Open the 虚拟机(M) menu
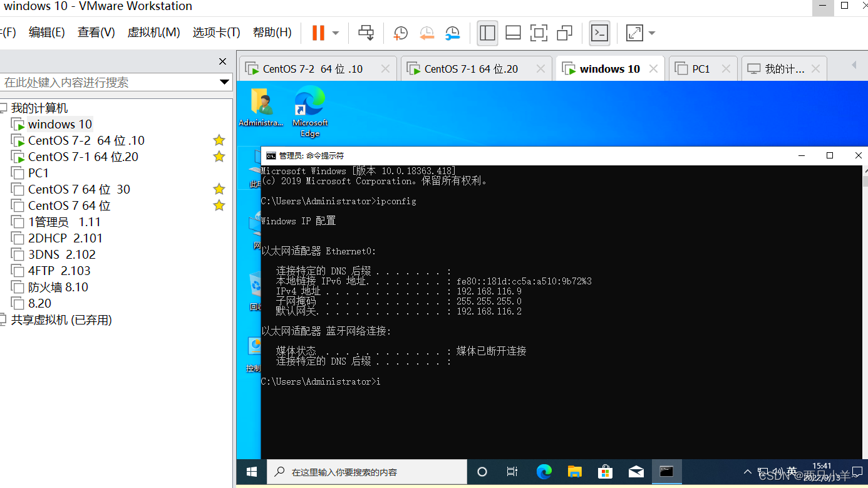 coord(153,33)
